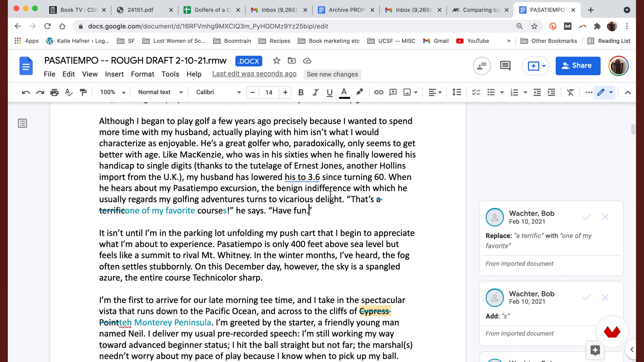
Task: Open the Tools menu
Action: (170, 74)
